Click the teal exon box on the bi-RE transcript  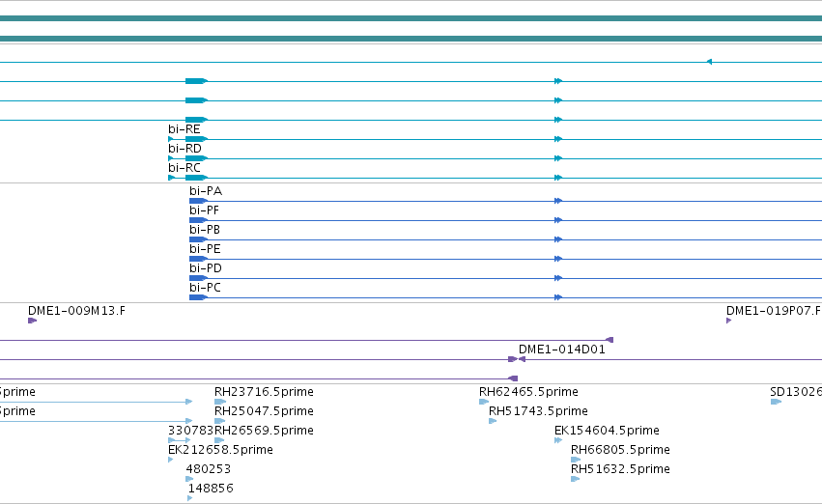pos(196,139)
